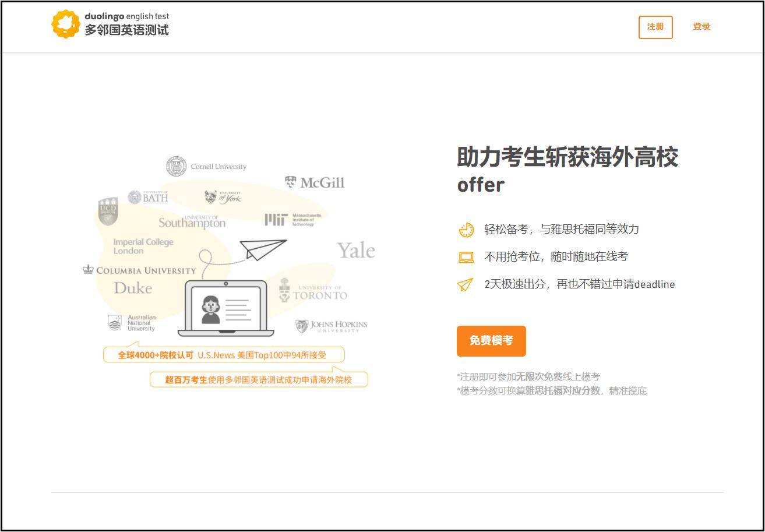Click the 多邻国英语测试 brand title text

(127, 31)
